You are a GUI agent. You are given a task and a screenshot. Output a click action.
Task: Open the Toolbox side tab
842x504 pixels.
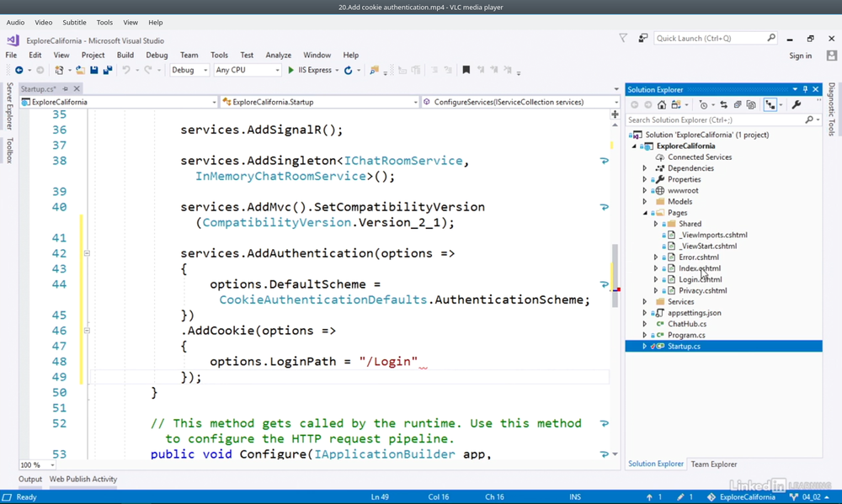pos(9,150)
